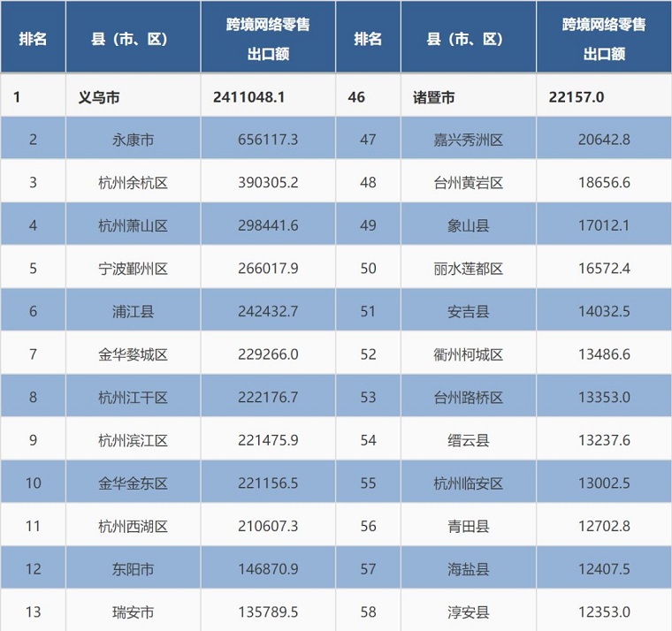Click the cell 嘉兴秀洲区
Image resolution: width=672 pixels, height=631 pixels.
469,140
